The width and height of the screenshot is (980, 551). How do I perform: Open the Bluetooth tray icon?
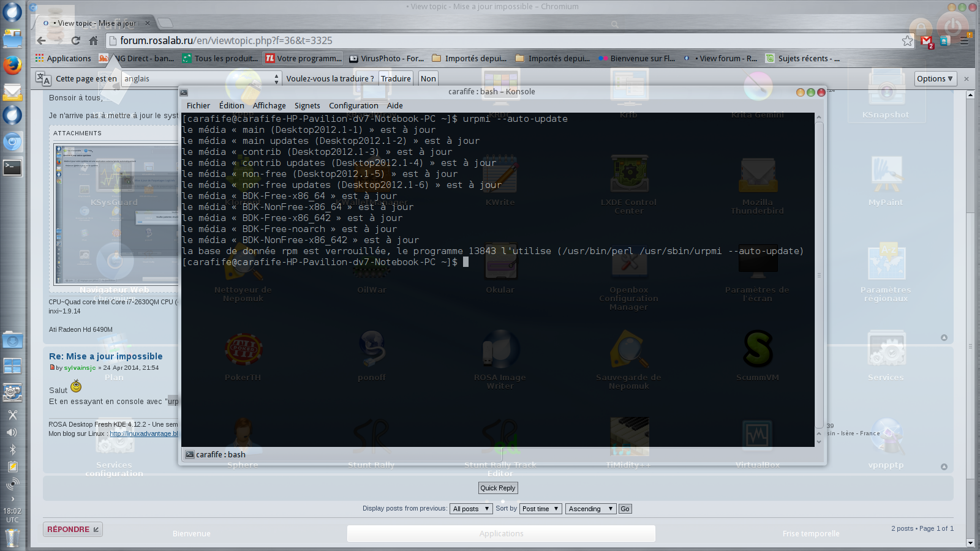(x=12, y=449)
